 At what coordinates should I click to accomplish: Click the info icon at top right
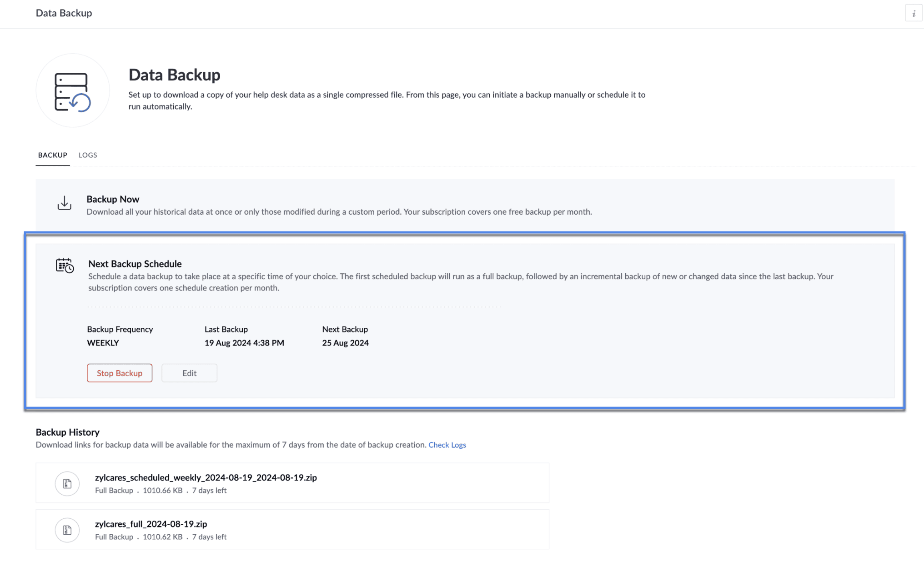pos(914,14)
